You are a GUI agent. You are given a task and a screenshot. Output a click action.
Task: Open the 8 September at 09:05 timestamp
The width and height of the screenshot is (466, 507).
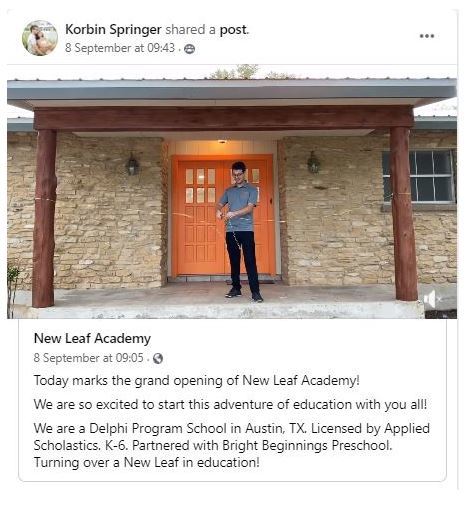(88, 358)
